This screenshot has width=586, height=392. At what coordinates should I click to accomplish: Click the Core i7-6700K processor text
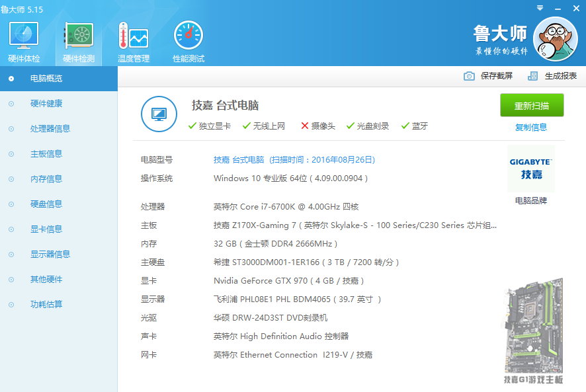tap(286, 207)
